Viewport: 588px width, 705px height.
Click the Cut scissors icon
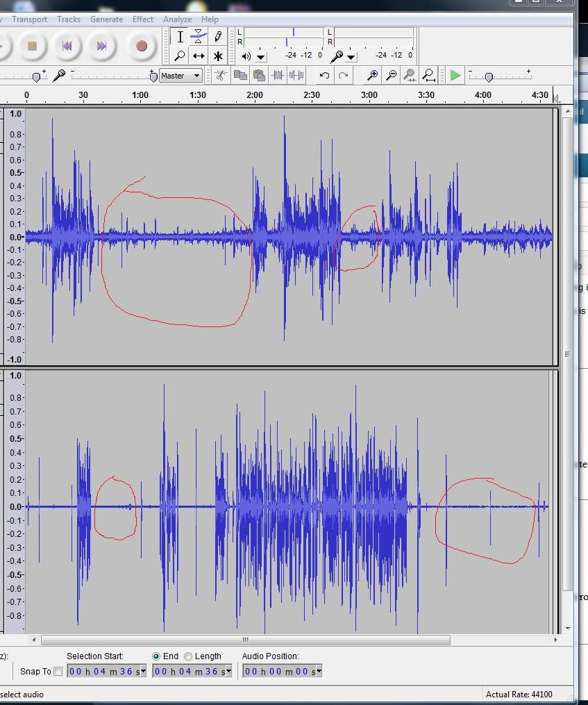220,75
